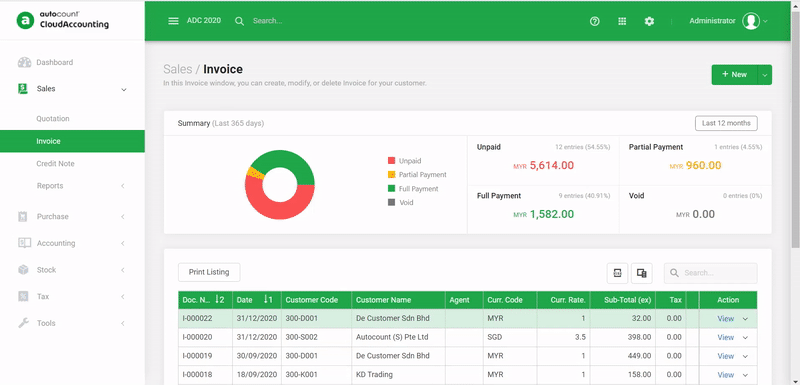
Task: Toggle Full Payment legend entry
Action: point(413,189)
